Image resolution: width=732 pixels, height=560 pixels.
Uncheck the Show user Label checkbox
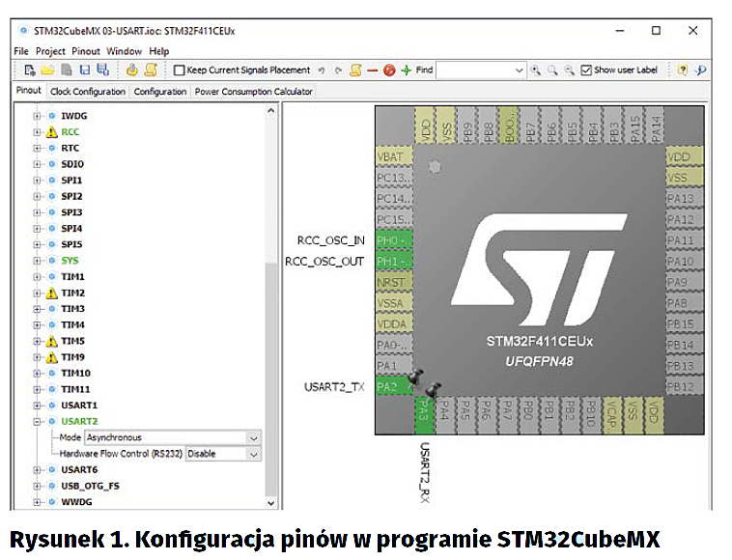[586, 70]
